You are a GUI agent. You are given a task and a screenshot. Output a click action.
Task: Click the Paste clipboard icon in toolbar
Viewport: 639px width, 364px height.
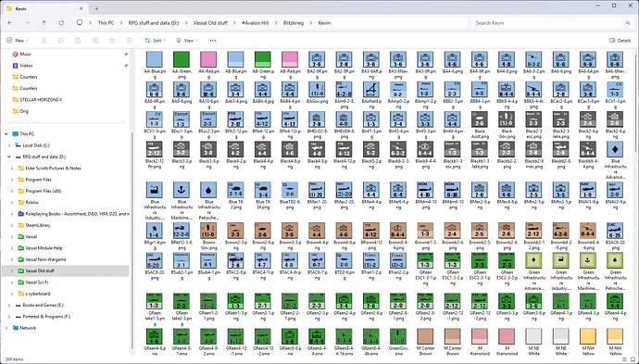pyautogui.click(x=78, y=41)
